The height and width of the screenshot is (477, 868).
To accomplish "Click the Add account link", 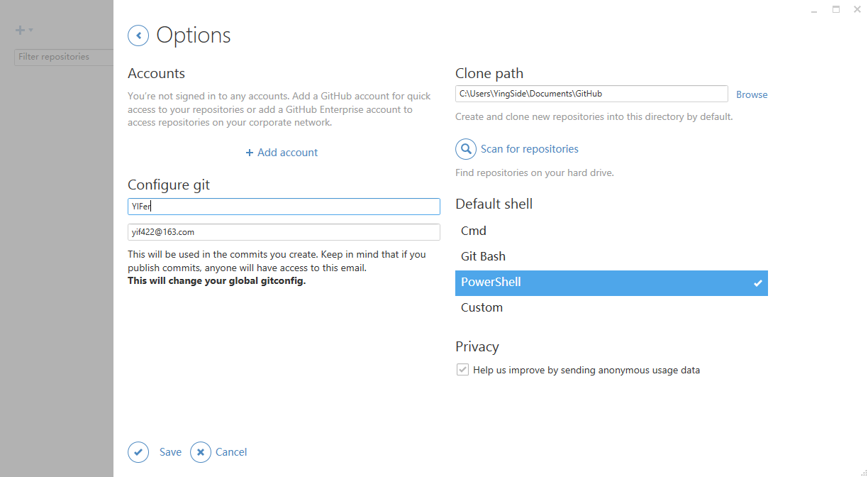I will pyautogui.click(x=282, y=153).
